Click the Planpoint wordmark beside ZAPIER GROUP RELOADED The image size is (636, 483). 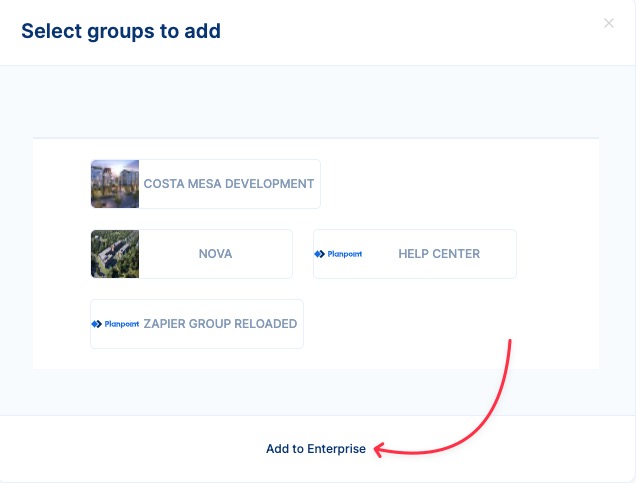click(122, 324)
